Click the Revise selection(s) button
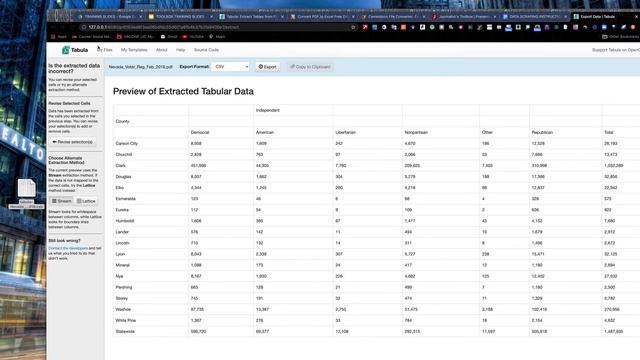This screenshot has height=360, width=640. click(x=72, y=142)
